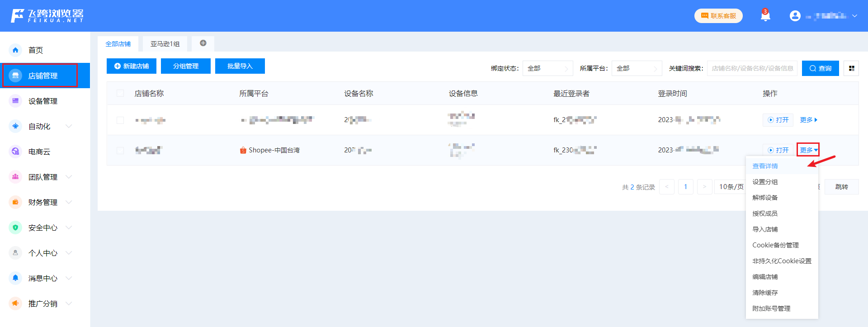This screenshot has height=327, width=868.
Task: Click the Feikua browser logo
Action: [47, 16]
